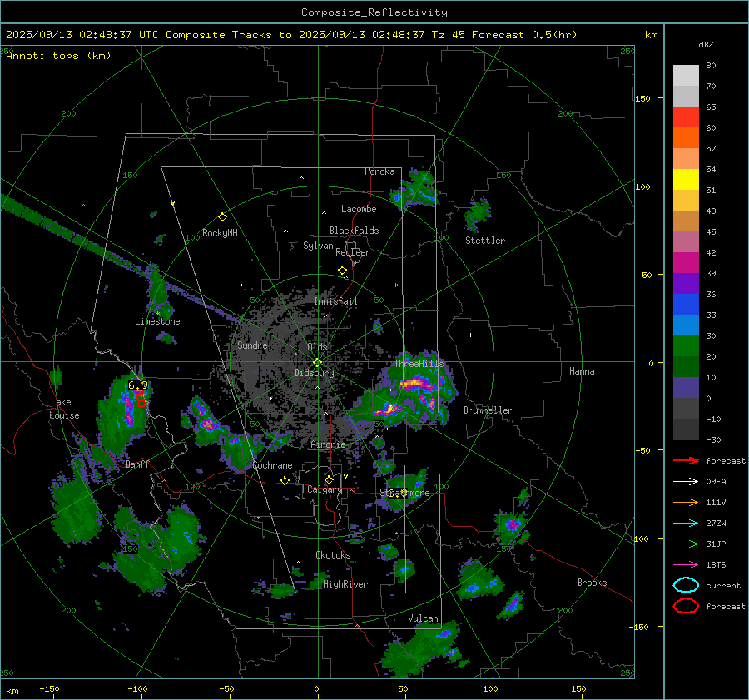Click the Okotoks town label
The width and height of the screenshot is (749, 700).
(x=333, y=555)
